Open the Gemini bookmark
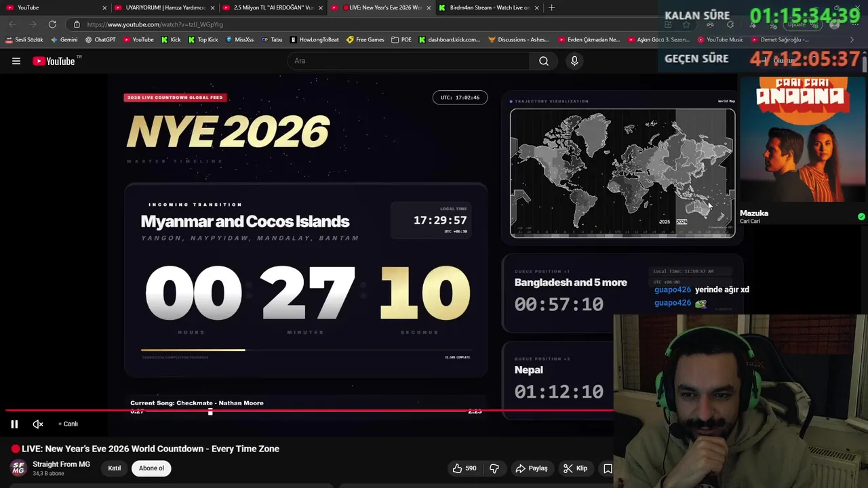Image resolution: width=868 pixels, height=488 pixels. point(64,40)
